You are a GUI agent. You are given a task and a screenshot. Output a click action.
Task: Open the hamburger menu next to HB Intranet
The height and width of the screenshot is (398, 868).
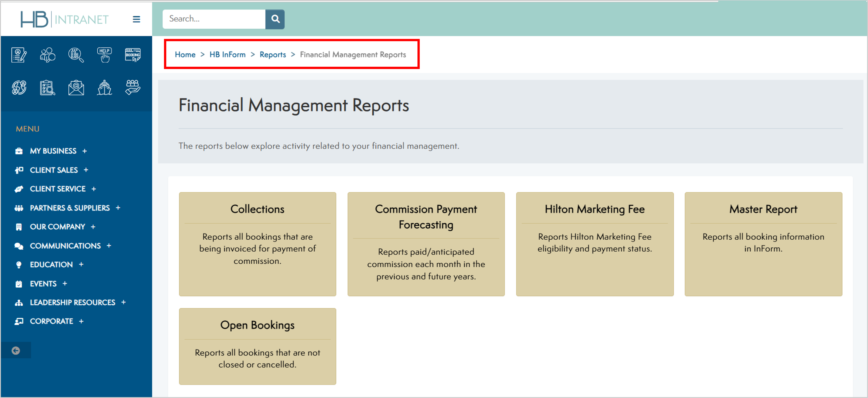point(136,19)
